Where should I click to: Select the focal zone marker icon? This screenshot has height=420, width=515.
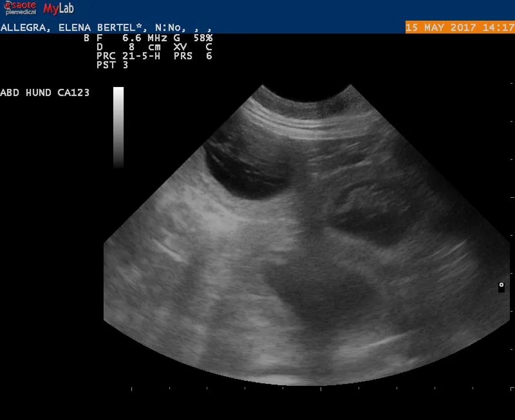(x=501, y=287)
